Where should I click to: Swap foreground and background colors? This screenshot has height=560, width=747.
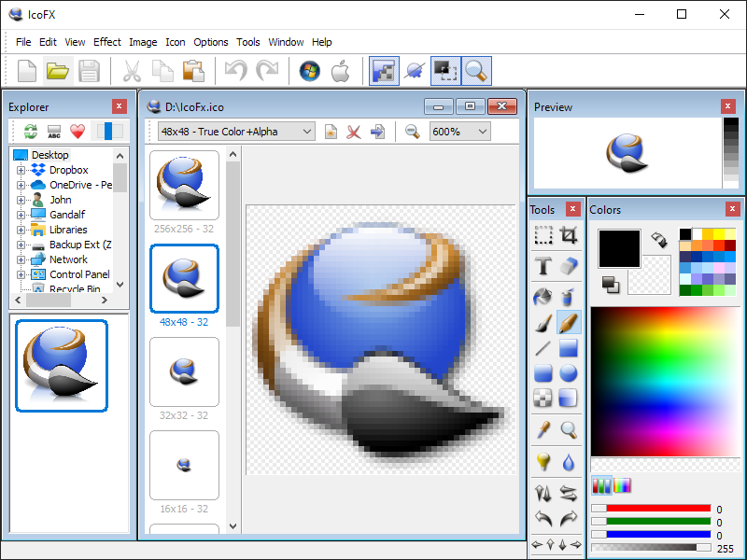pos(659,240)
